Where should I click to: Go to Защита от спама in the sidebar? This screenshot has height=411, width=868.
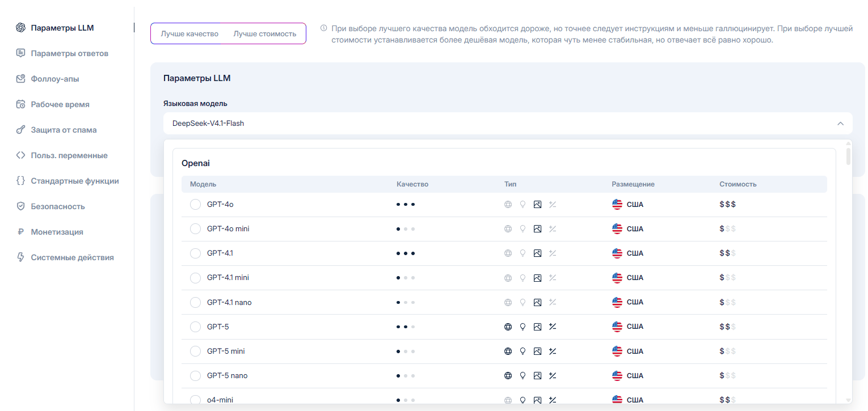pos(64,130)
